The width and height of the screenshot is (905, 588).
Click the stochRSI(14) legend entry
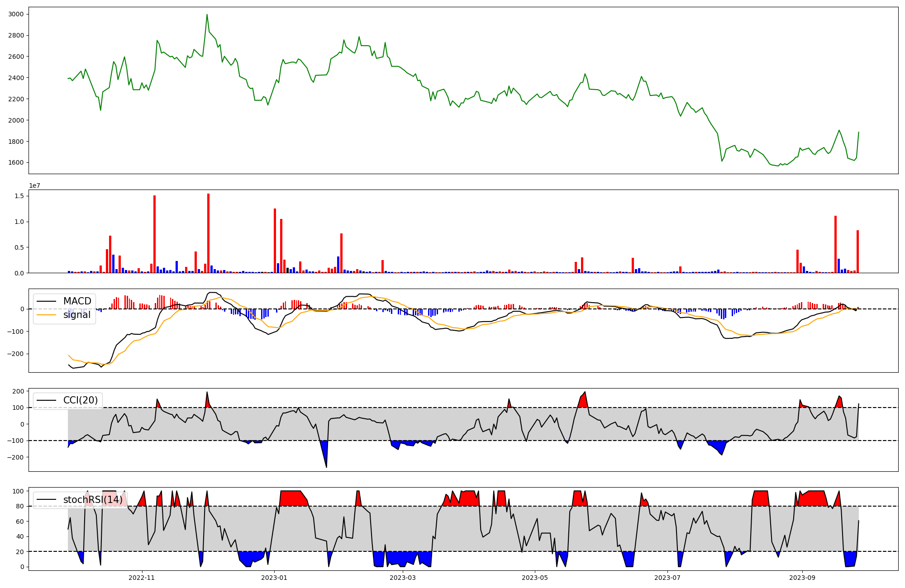click(92, 500)
